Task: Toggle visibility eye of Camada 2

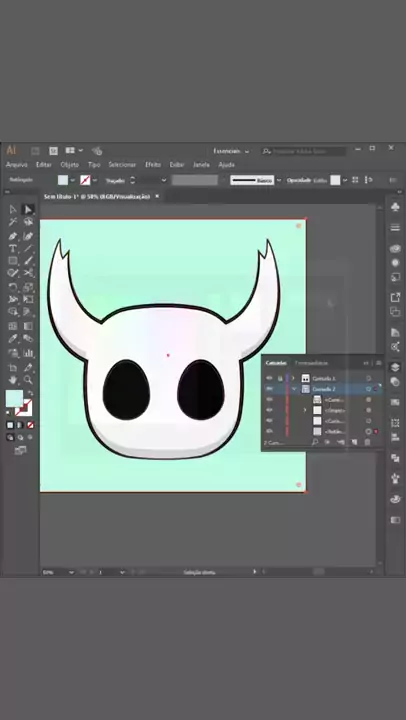Action: click(x=269, y=389)
